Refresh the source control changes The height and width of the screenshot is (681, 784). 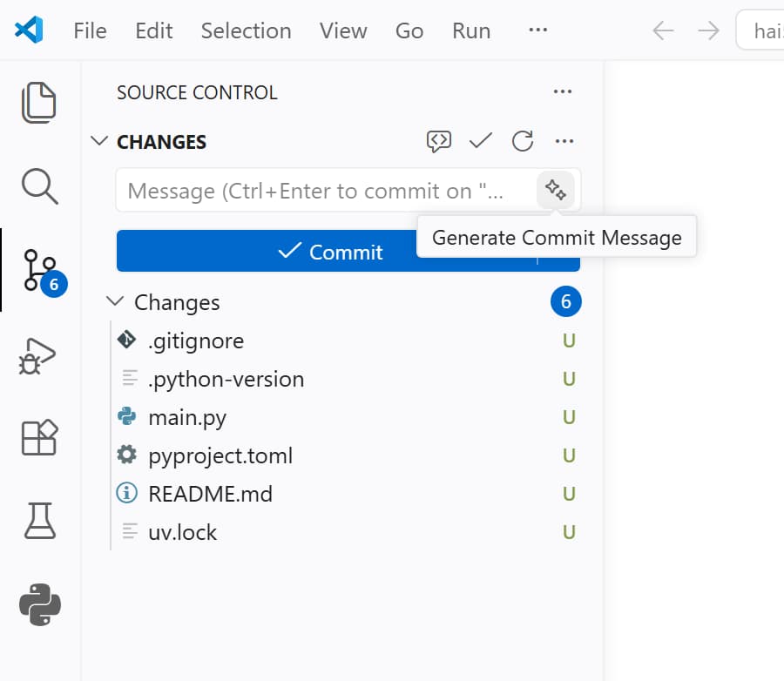pyautogui.click(x=523, y=141)
